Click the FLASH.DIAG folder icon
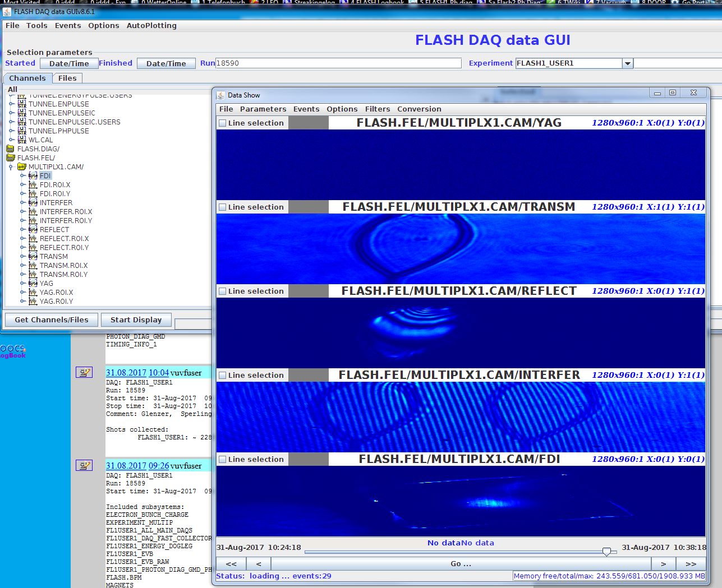The width and height of the screenshot is (722, 588). [10, 149]
